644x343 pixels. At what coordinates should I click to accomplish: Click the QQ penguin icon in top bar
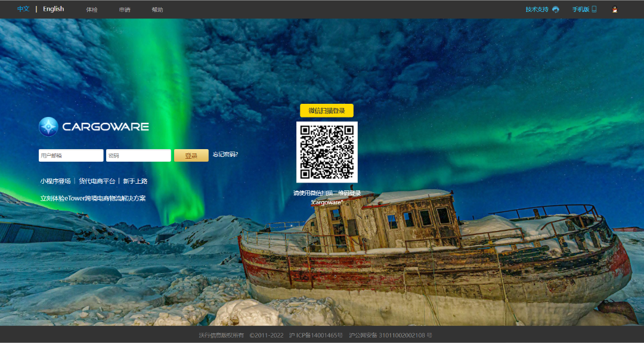(615, 10)
